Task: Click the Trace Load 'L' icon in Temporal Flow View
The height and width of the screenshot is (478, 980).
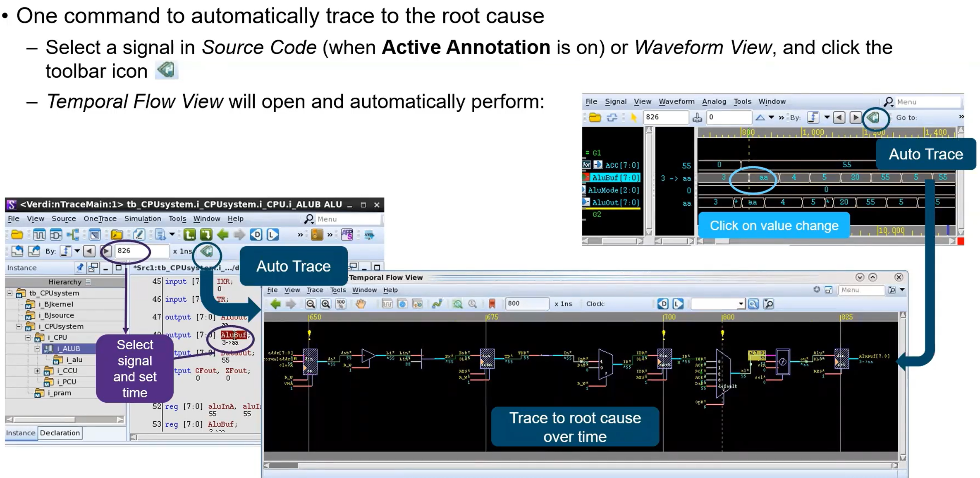Action: click(x=678, y=304)
